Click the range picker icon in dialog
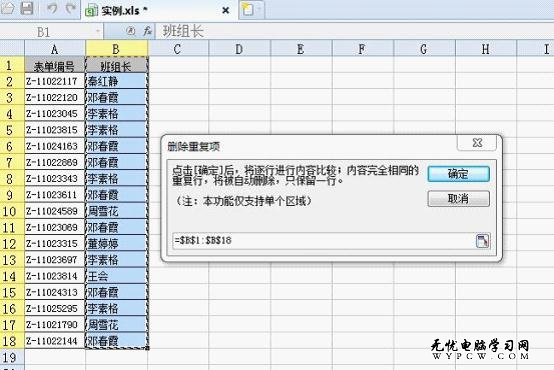The image size is (554, 370). tap(482, 241)
